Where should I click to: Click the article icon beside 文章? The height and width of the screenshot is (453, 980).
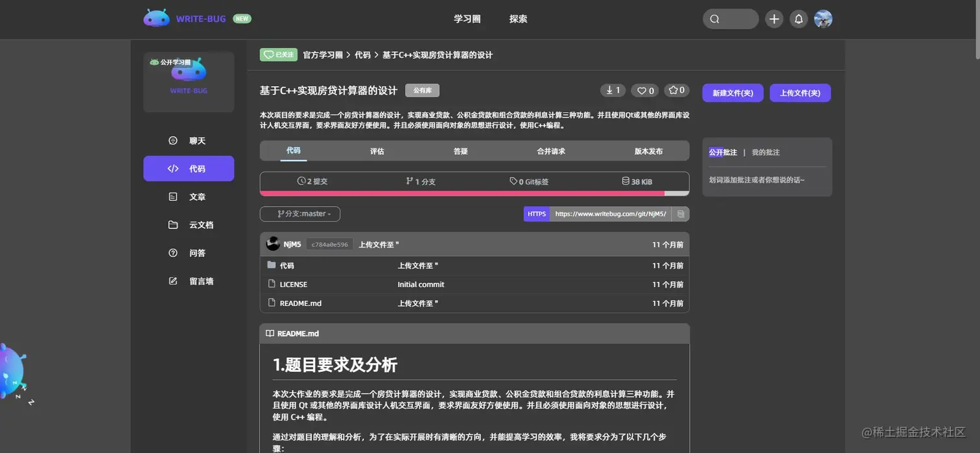tap(173, 197)
